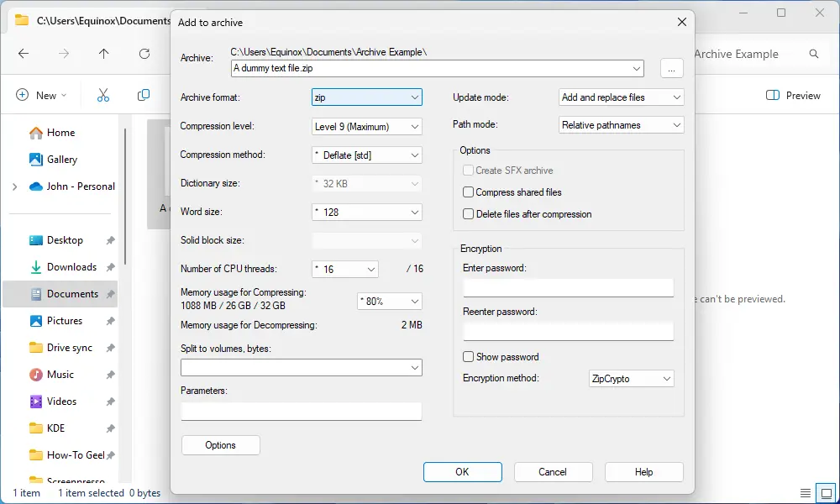840x504 pixels.
Task: Refresh the File Explorer folder view
Action: pyautogui.click(x=144, y=54)
